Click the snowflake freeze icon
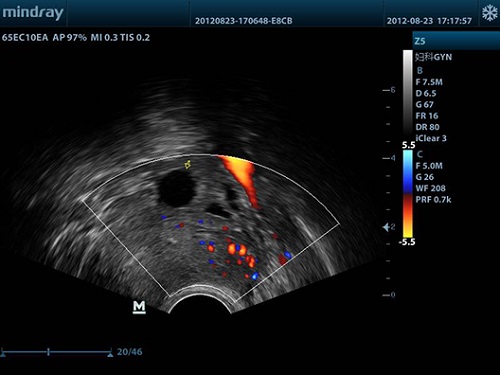Image resolution: width=500 pixels, height=375 pixels. 489,13
